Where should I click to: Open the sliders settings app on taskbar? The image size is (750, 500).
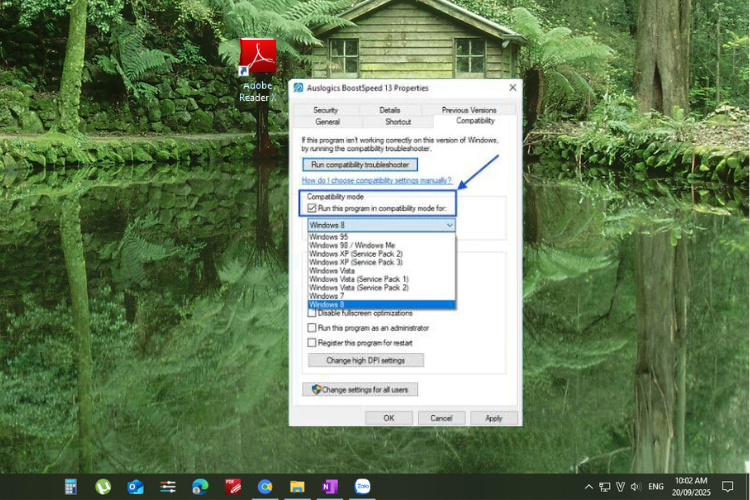tap(168, 487)
